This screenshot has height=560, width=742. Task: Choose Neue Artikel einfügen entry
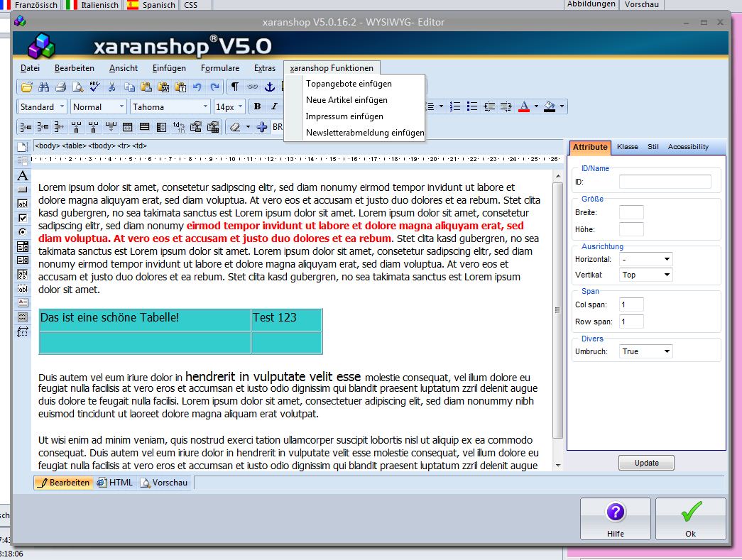coord(347,100)
